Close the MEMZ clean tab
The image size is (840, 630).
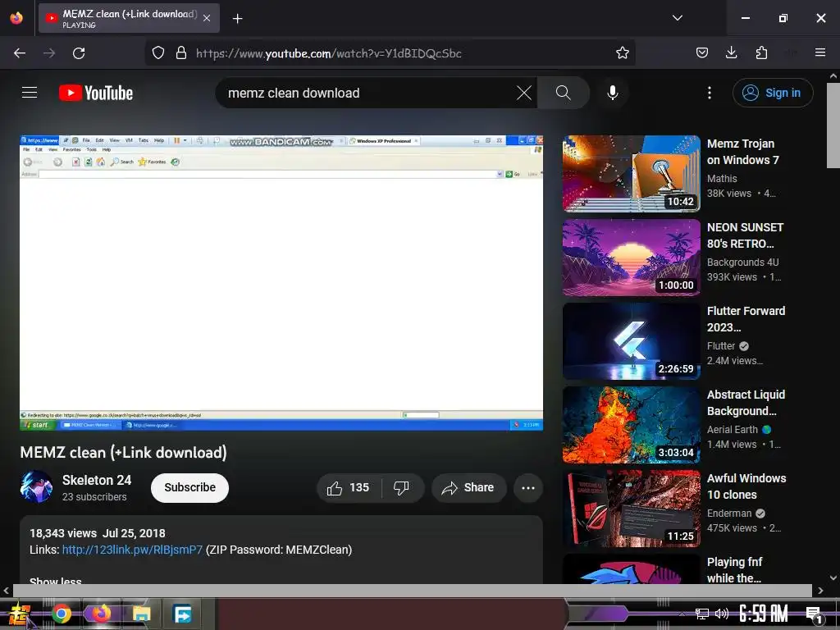tap(207, 18)
